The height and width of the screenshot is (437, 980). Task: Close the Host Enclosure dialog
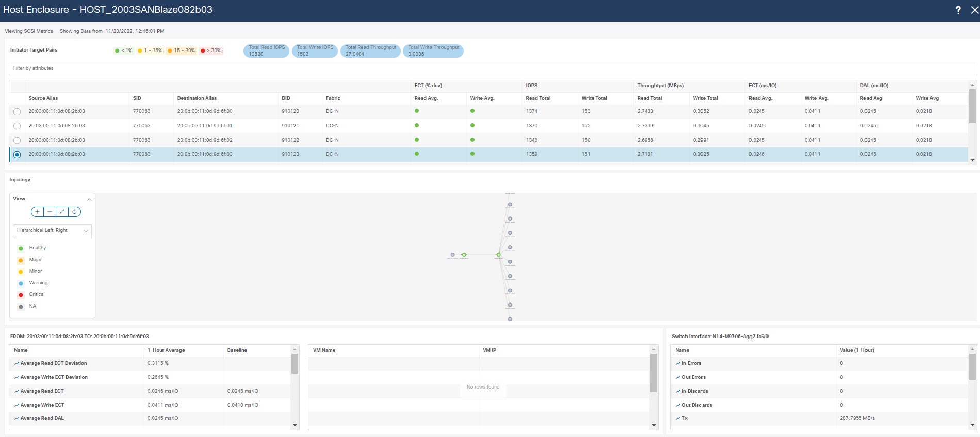pos(974,10)
